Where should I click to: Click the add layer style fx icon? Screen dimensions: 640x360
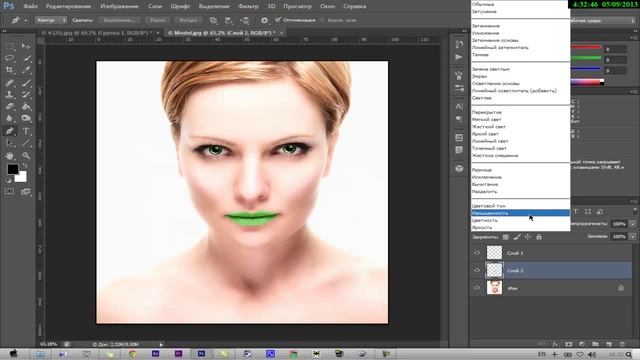[555, 344]
